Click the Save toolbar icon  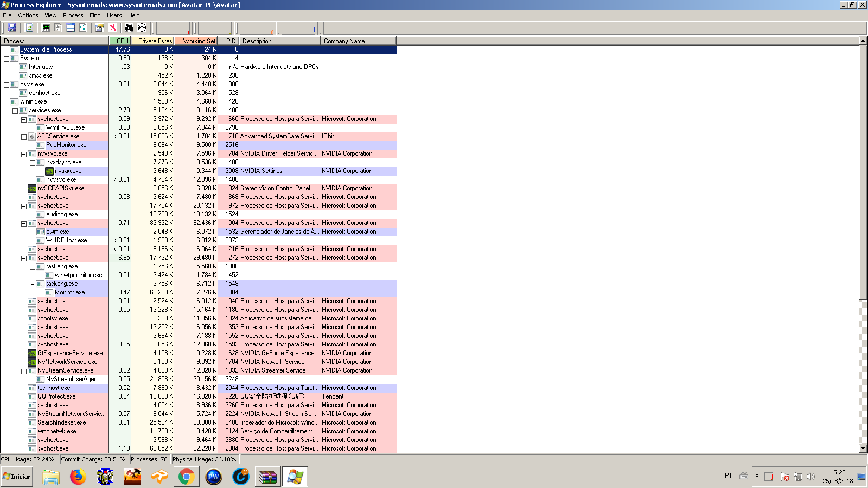pyautogui.click(x=12, y=28)
